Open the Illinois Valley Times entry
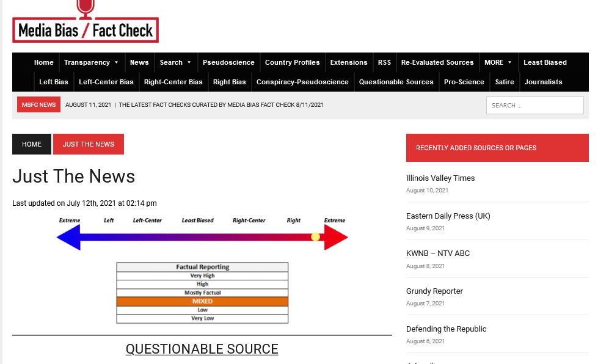This screenshot has height=364, width=598. click(440, 178)
